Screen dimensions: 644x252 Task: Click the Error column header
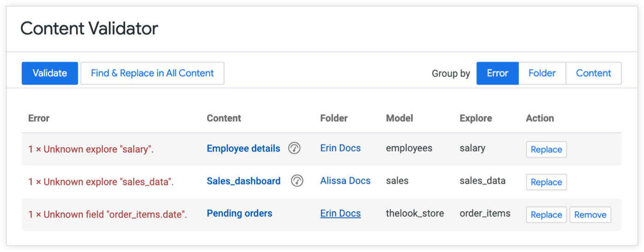pos(39,118)
